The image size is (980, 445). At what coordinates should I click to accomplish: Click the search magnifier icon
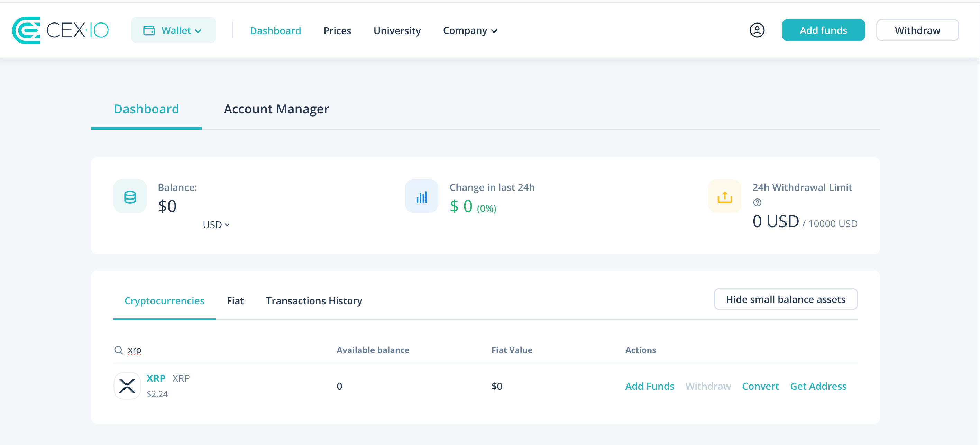(x=118, y=350)
